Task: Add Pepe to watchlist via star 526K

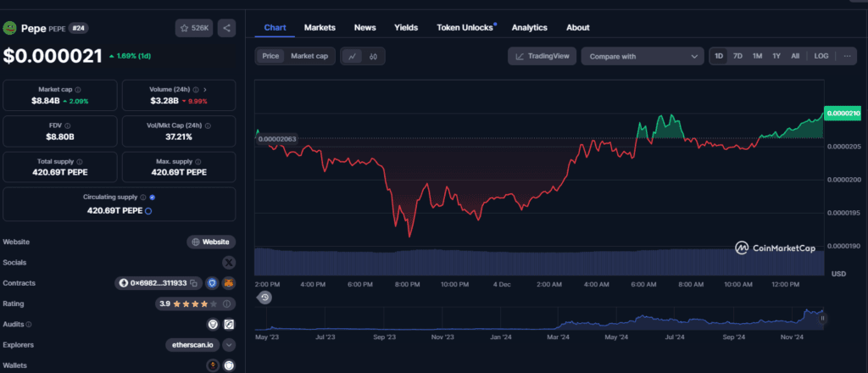Action: tap(194, 28)
